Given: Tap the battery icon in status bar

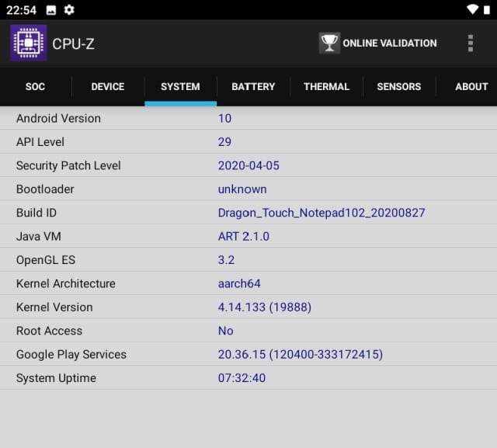Looking at the screenshot, I should pos(487,10).
